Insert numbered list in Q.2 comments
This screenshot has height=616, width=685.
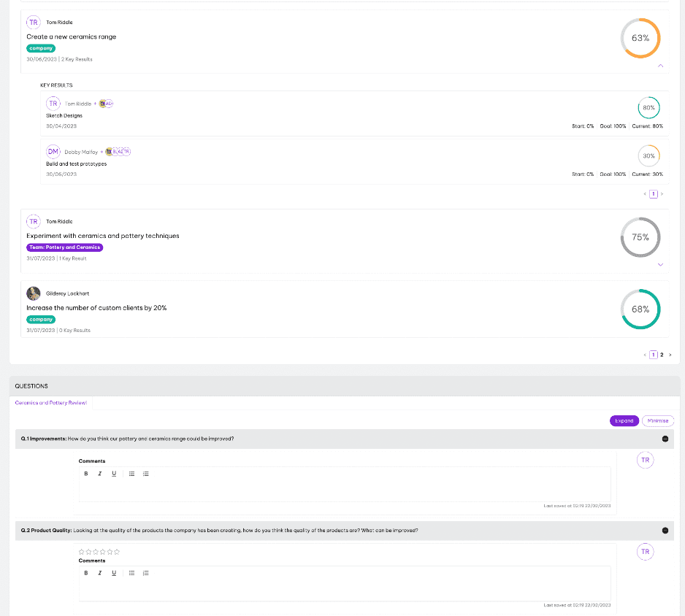coord(146,573)
